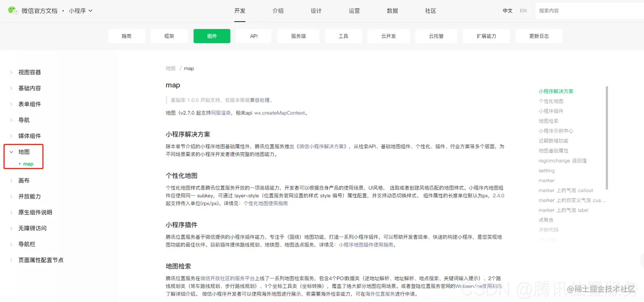Expand the 页面属性配置节点 sidebar chevron
644x302 pixels.
(11, 260)
